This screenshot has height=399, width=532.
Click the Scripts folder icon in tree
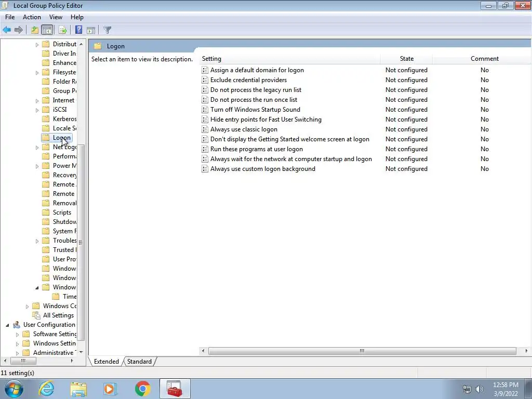coord(46,212)
